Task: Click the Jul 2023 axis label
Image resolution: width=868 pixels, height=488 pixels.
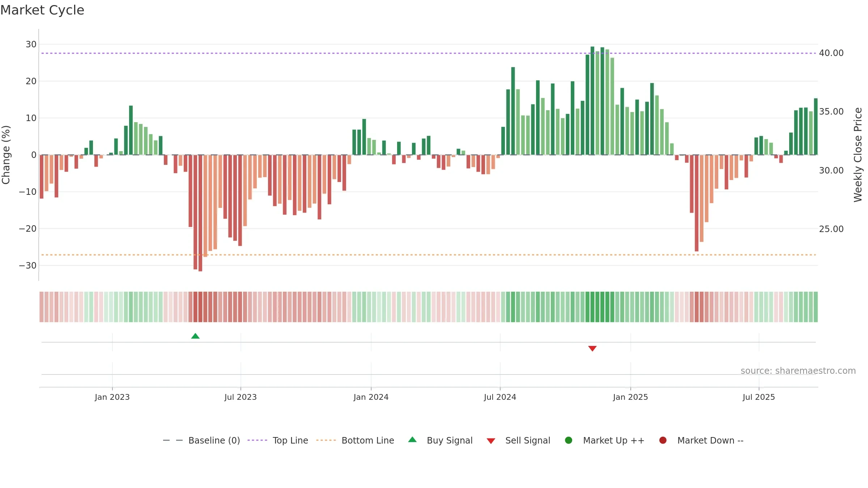Action: [x=241, y=397]
